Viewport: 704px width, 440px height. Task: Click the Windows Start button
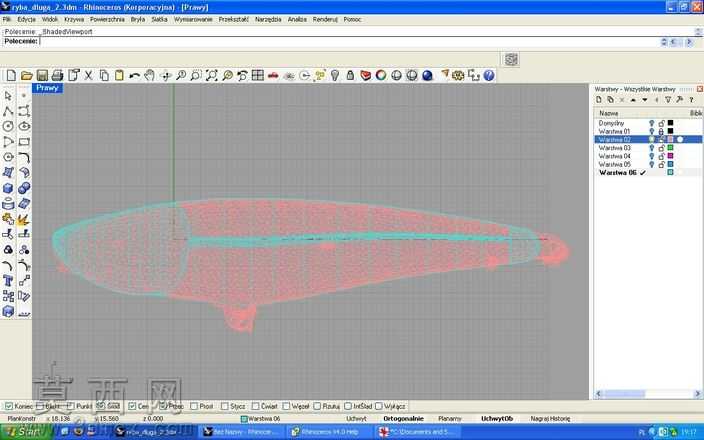tap(26, 432)
